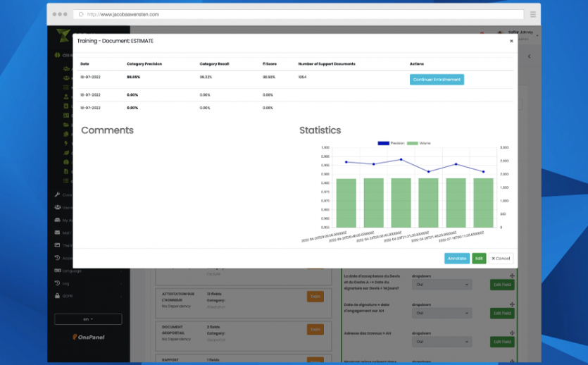
Task: Click the Cancel button in modal
Action: [x=501, y=259]
